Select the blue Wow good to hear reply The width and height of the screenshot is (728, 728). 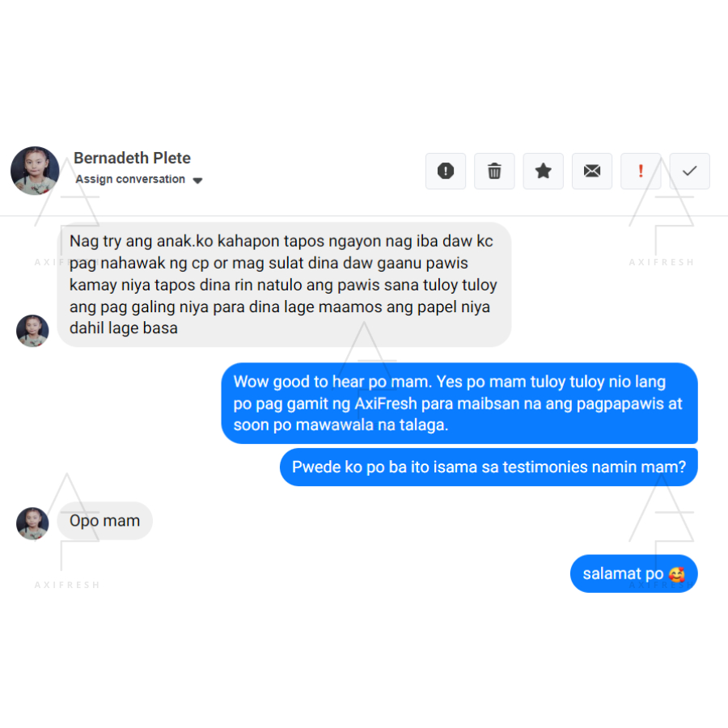coord(459,403)
